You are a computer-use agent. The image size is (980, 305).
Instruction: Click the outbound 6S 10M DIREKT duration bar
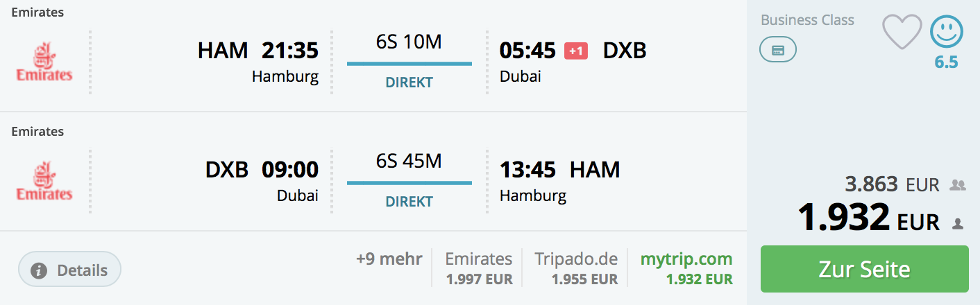tap(409, 62)
